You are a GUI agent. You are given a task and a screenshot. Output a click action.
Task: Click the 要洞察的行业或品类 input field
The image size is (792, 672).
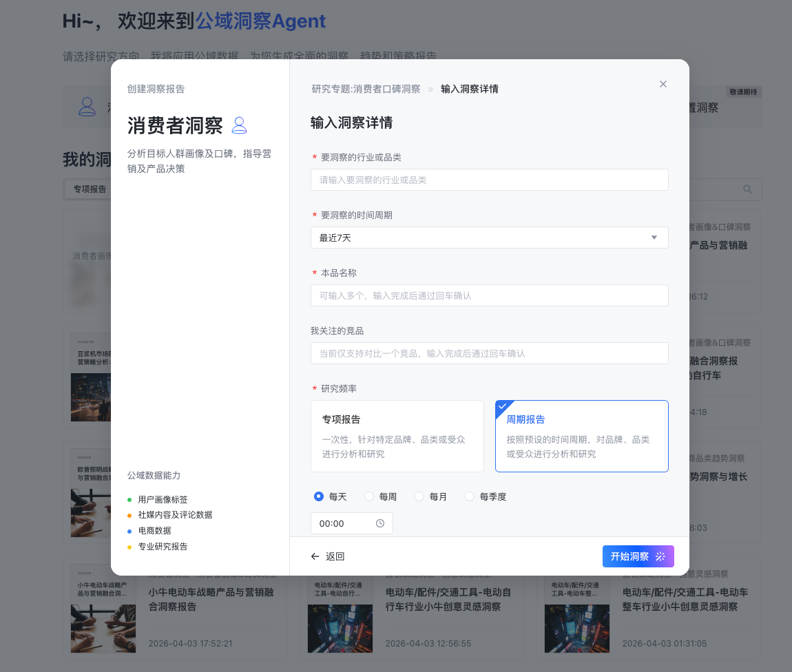[489, 180]
